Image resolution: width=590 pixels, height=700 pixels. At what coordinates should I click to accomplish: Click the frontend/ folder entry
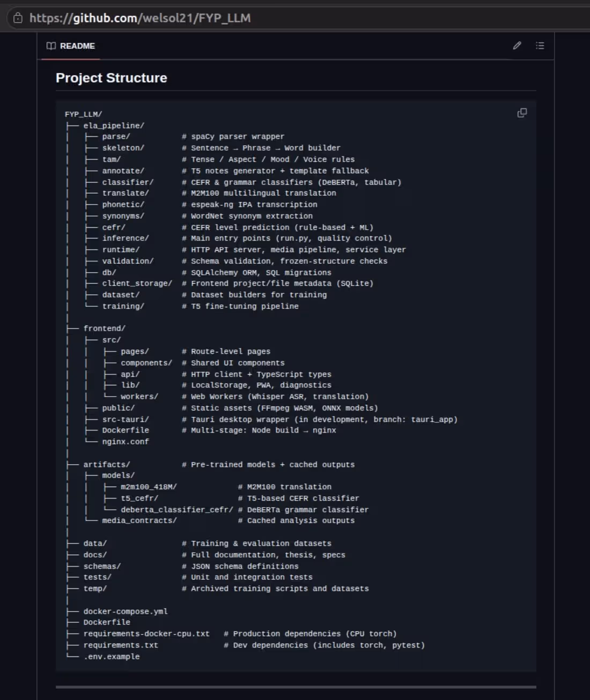click(105, 328)
